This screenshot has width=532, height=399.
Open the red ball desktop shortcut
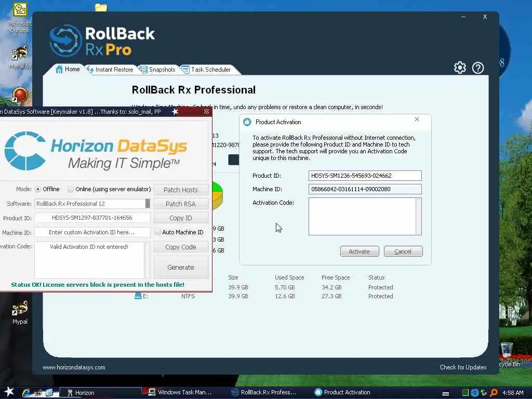20,95
